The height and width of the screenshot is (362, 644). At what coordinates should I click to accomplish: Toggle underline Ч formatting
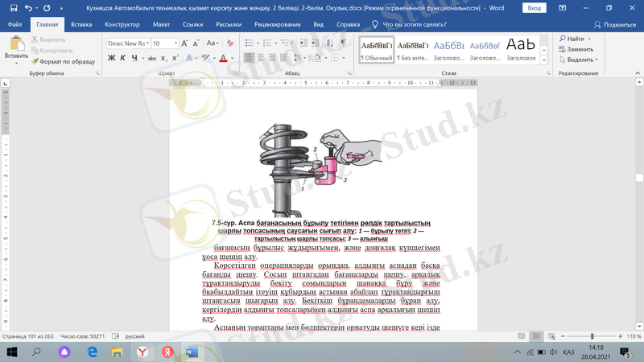(x=134, y=58)
